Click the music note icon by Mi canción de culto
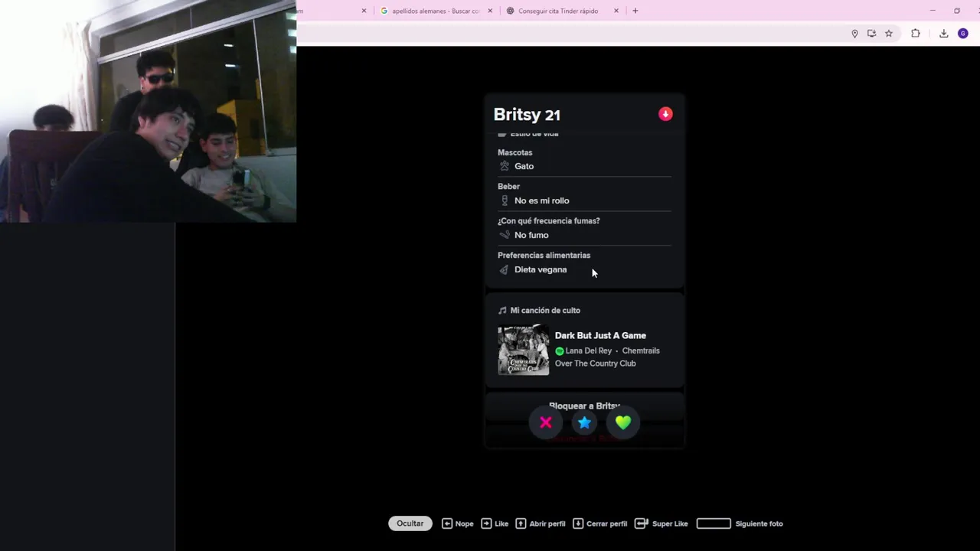 (502, 311)
